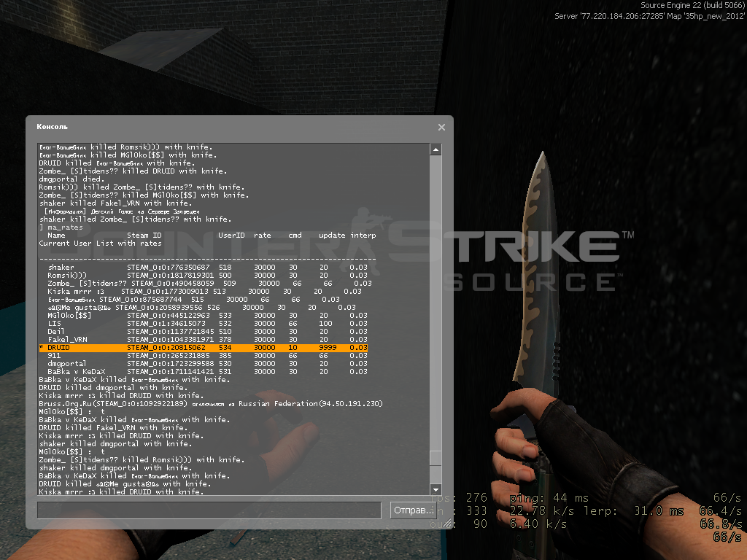Screen dimensions: 747x560
Task: Focus the console command input field
Action: coord(209,510)
